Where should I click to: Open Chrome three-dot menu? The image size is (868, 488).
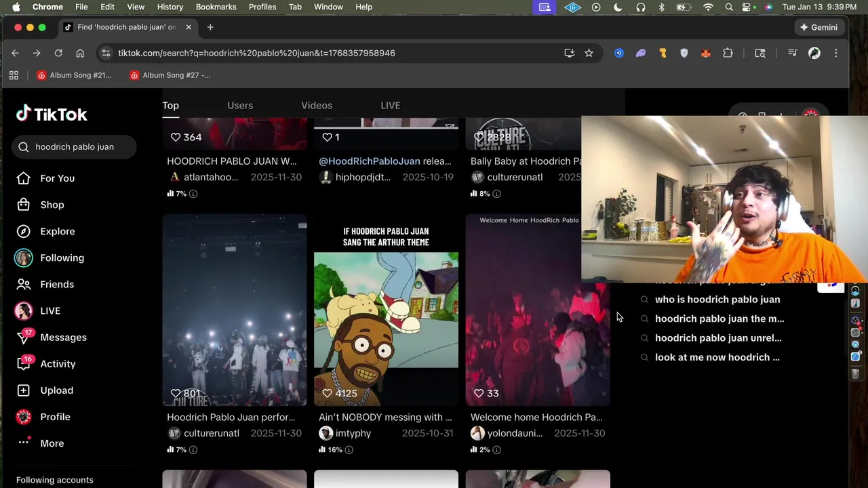pyautogui.click(x=835, y=53)
